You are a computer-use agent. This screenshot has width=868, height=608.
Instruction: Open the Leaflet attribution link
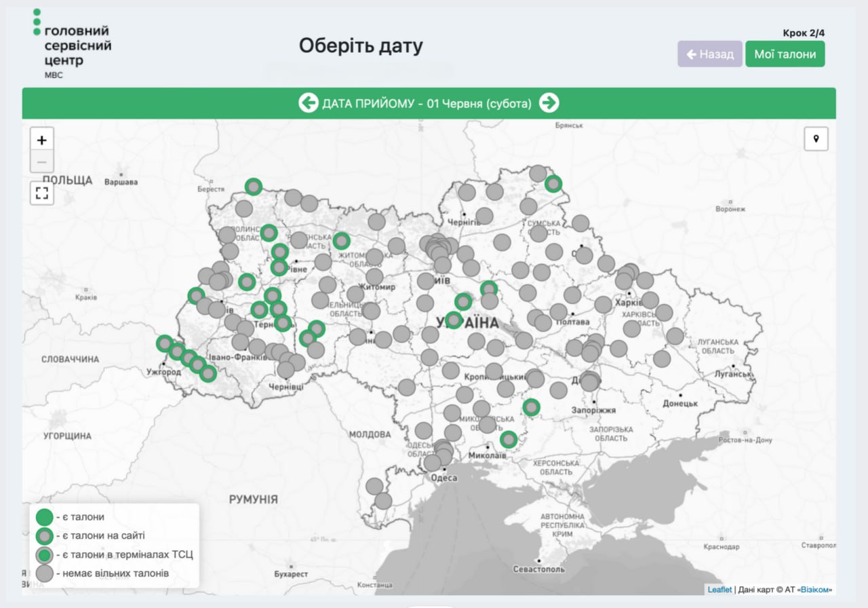point(719,590)
